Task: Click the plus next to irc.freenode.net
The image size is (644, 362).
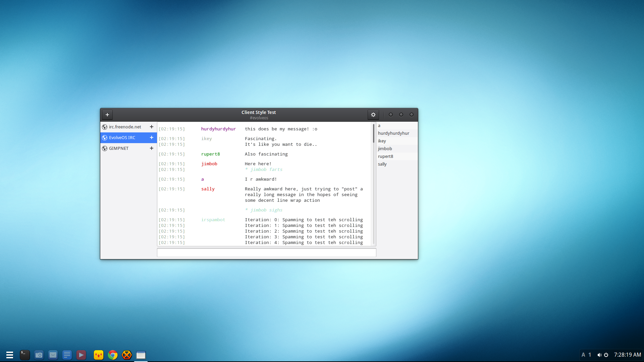Action: point(152,127)
